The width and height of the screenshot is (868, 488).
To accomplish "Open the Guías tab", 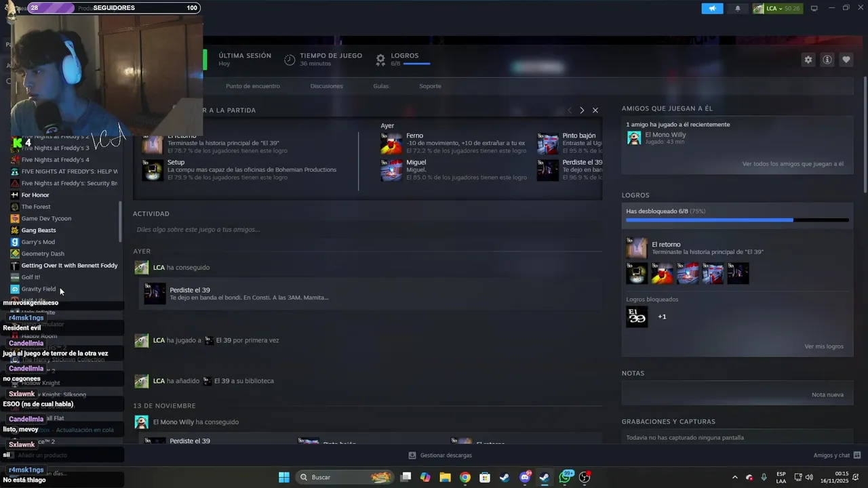I will 380,86.
